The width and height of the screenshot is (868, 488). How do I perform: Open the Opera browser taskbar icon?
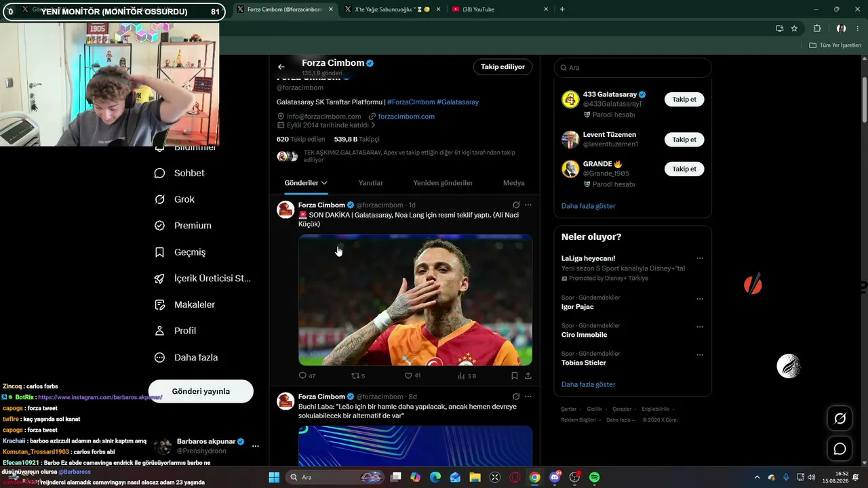pyautogui.click(x=515, y=477)
